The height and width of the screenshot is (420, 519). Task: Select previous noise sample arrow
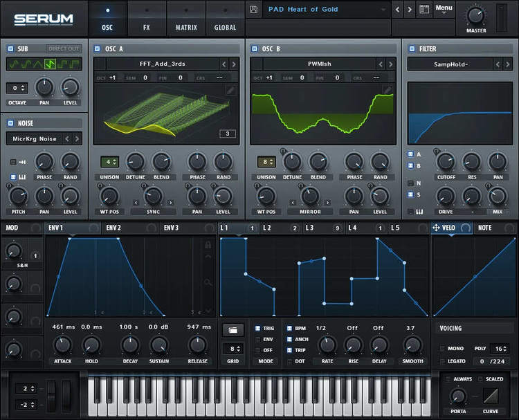[x=67, y=138]
